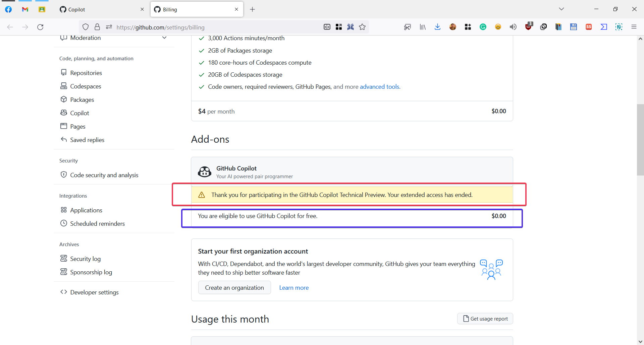Open Code security and analysis

[x=104, y=175]
